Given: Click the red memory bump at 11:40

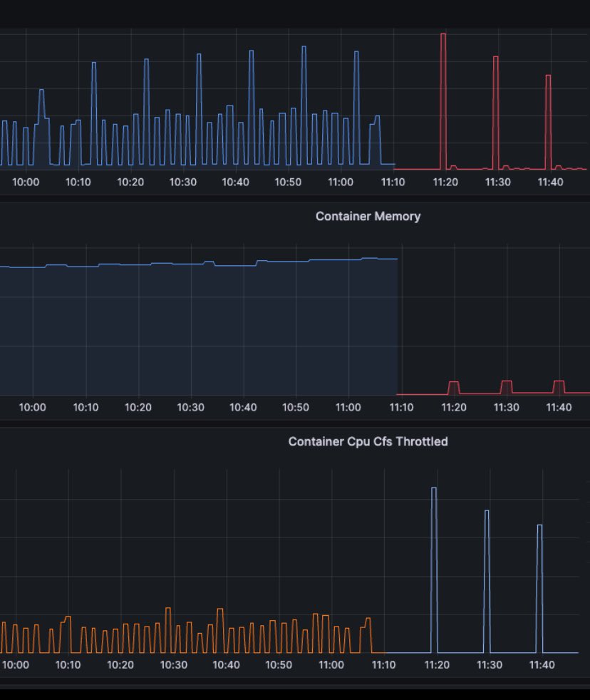Looking at the screenshot, I should [x=559, y=387].
